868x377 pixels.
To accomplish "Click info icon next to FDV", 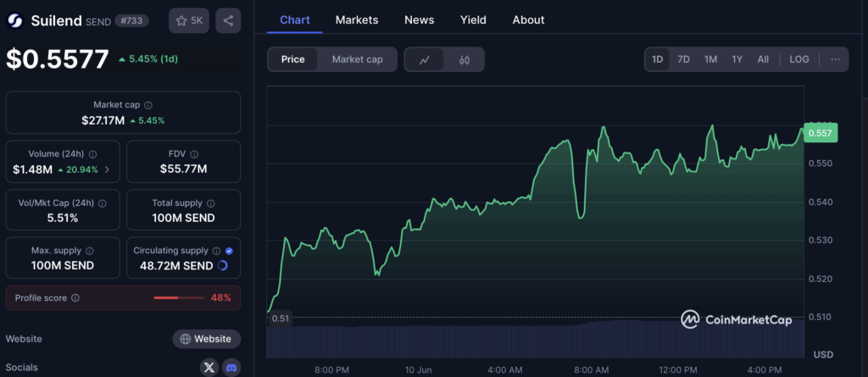I will pos(194,154).
